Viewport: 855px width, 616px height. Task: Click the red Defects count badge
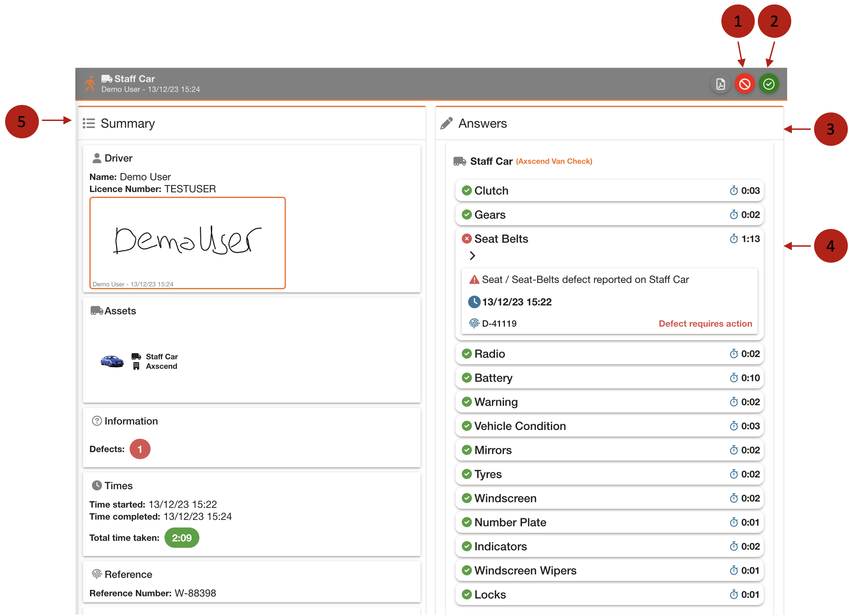point(140,449)
